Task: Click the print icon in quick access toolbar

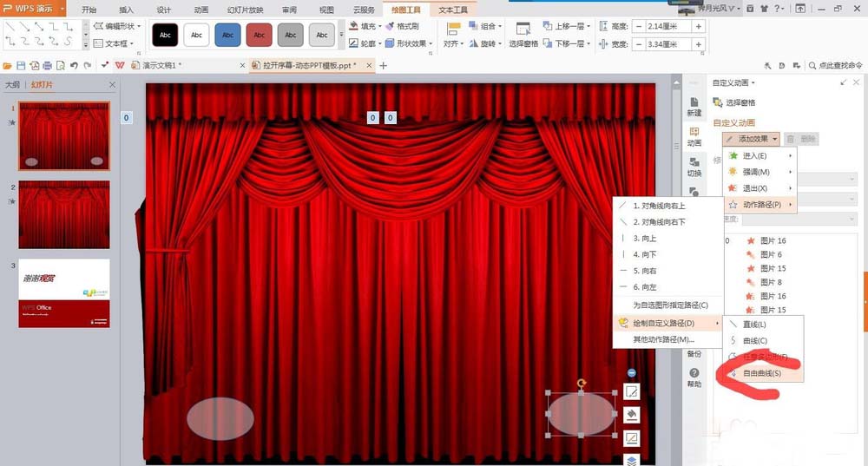Action: (47, 66)
